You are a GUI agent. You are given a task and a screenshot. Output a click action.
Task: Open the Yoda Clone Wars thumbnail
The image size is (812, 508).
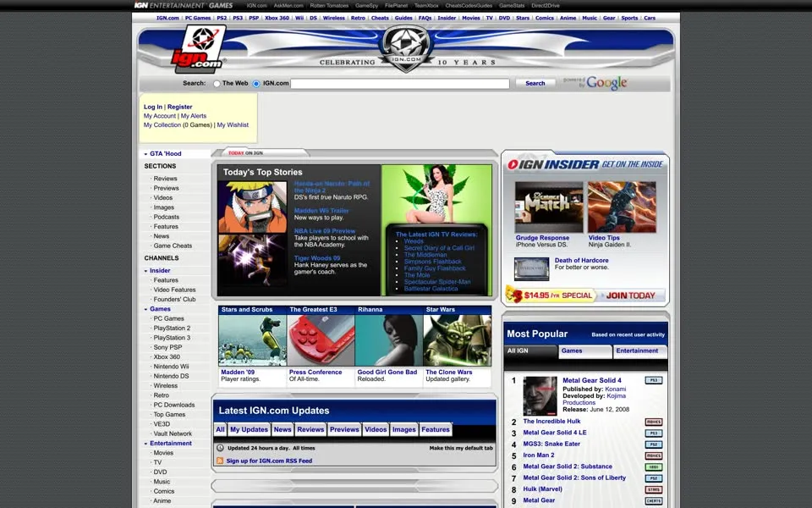[458, 340]
